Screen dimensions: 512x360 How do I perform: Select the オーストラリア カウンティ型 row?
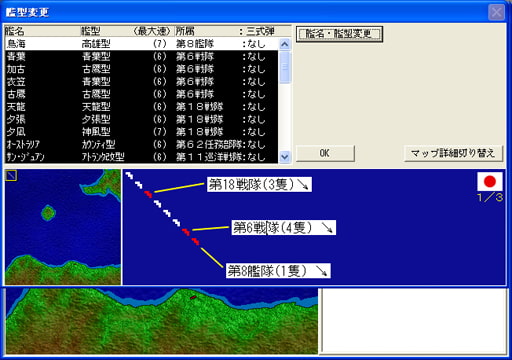click(141, 144)
